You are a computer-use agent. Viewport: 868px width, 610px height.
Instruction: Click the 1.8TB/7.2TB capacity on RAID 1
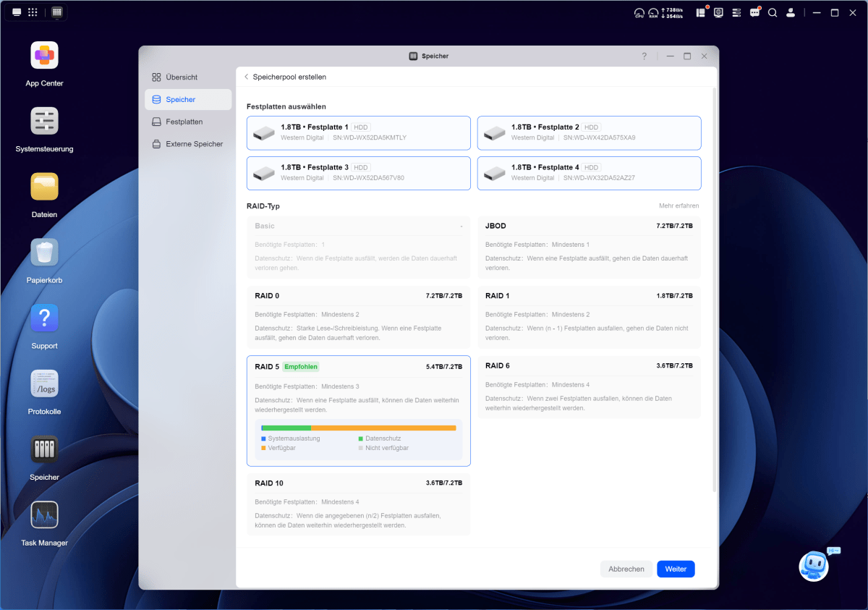pyautogui.click(x=675, y=296)
